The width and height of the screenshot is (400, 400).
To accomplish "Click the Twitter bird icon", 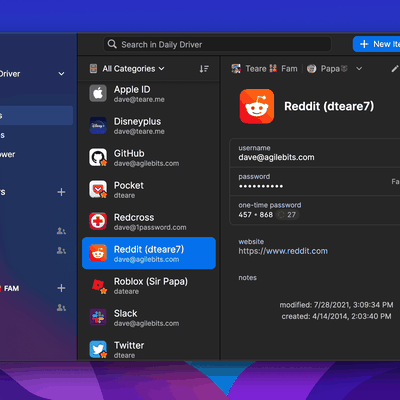I will (x=98, y=349).
